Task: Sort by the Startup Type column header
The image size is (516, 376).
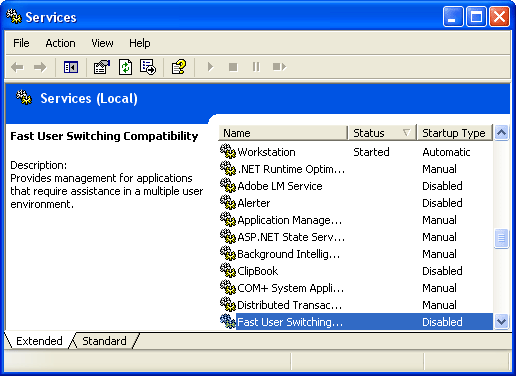Action: pyautogui.click(x=455, y=133)
